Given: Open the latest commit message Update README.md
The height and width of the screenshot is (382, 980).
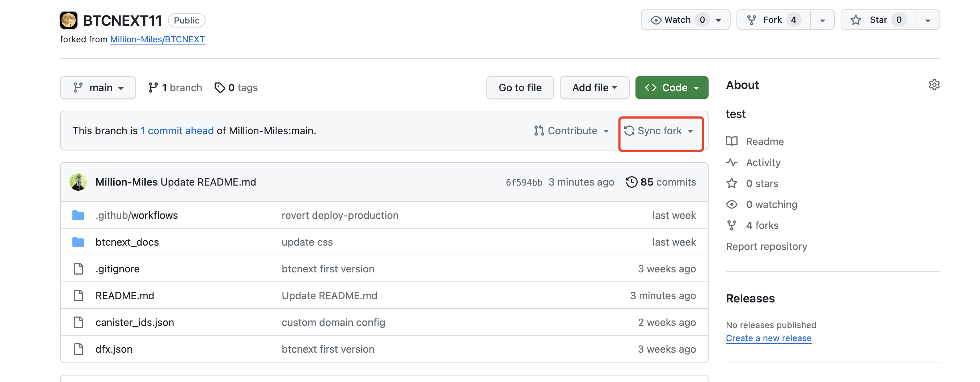Looking at the screenshot, I should [x=208, y=182].
